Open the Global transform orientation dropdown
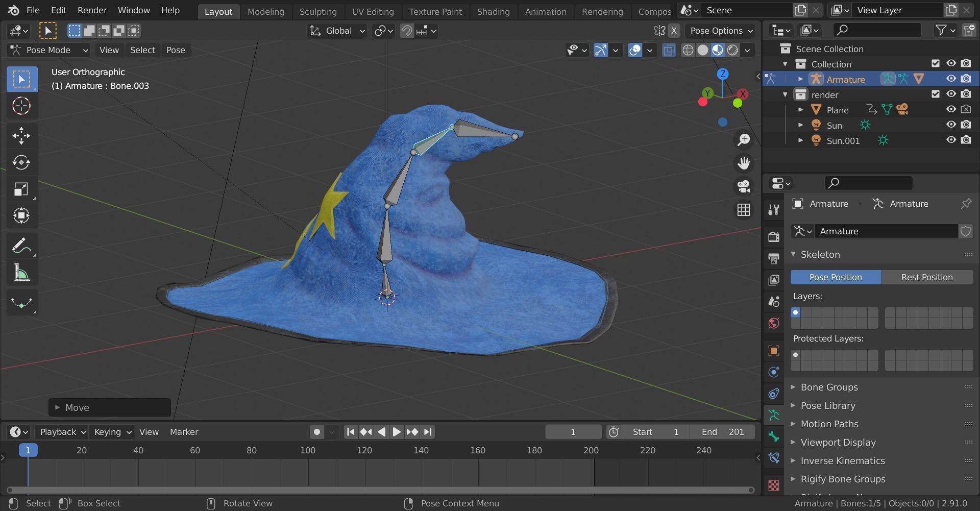Viewport: 980px width, 511px height. click(x=337, y=31)
